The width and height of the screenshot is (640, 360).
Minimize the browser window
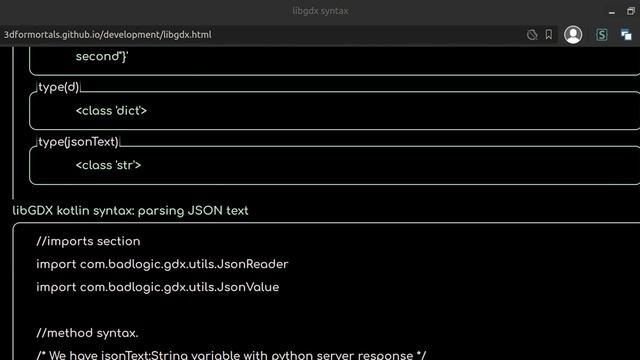(x=611, y=12)
